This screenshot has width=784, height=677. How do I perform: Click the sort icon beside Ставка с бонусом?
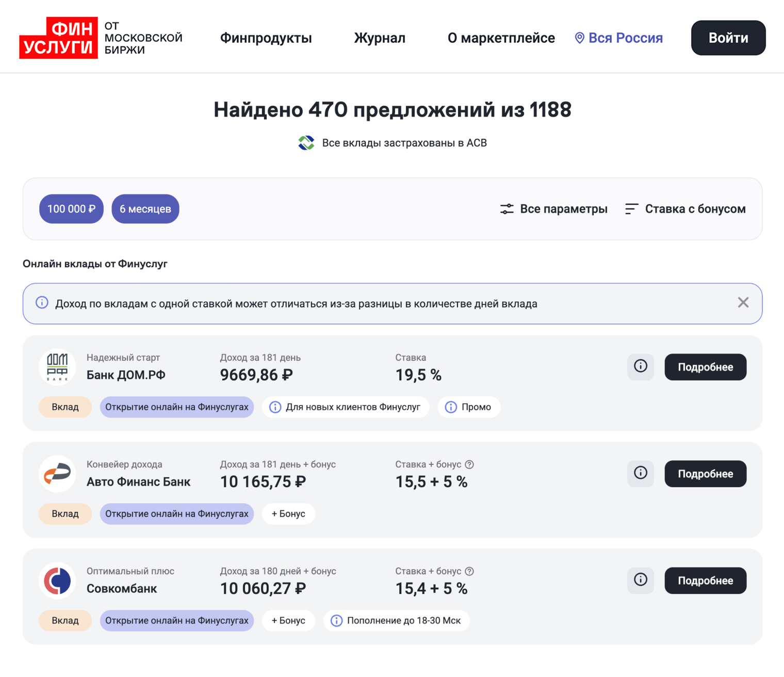click(632, 209)
